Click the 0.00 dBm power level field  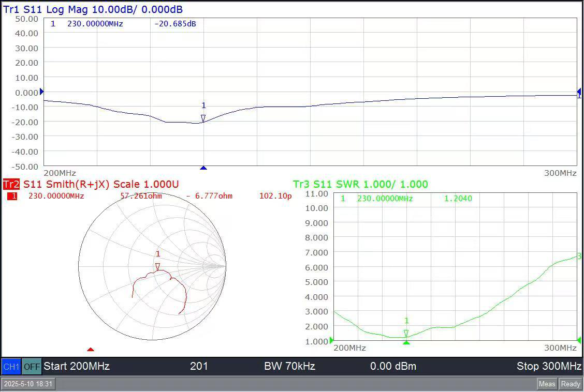pyautogui.click(x=393, y=366)
